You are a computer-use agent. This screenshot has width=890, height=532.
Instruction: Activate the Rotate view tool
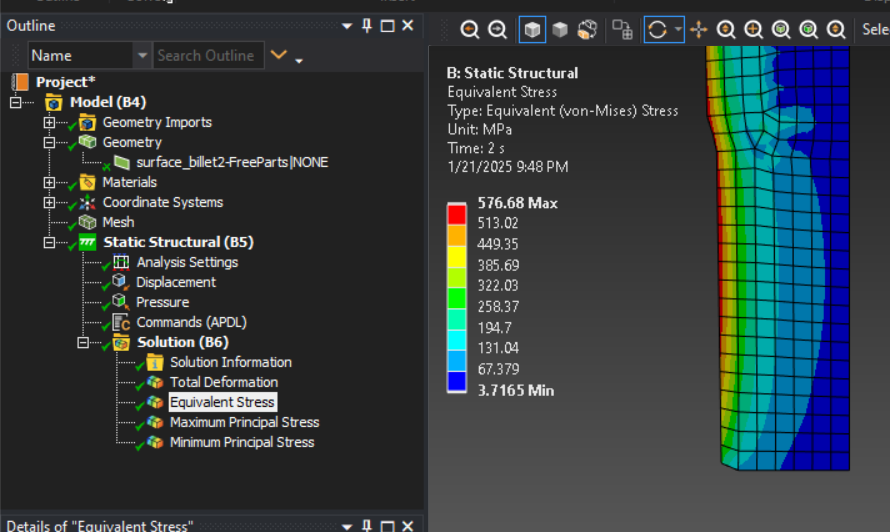(x=657, y=30)
